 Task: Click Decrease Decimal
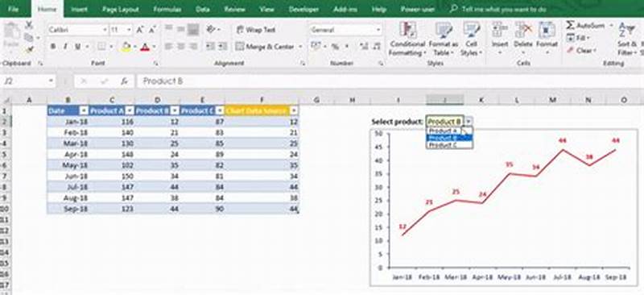(x=377, y=47)
